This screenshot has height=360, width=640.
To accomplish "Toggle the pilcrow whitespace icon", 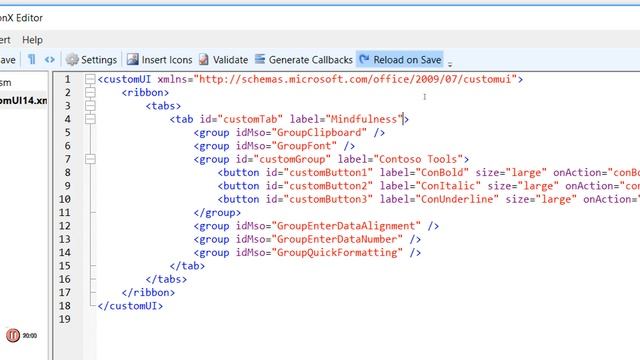I will [x=31, y=60].
